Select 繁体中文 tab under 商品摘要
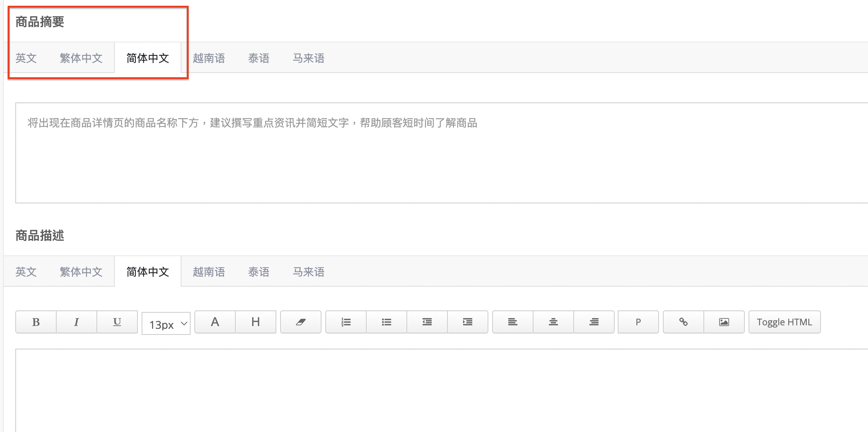Image resolution: width=868 pixels, height=432 pixels. click(81, 58)
